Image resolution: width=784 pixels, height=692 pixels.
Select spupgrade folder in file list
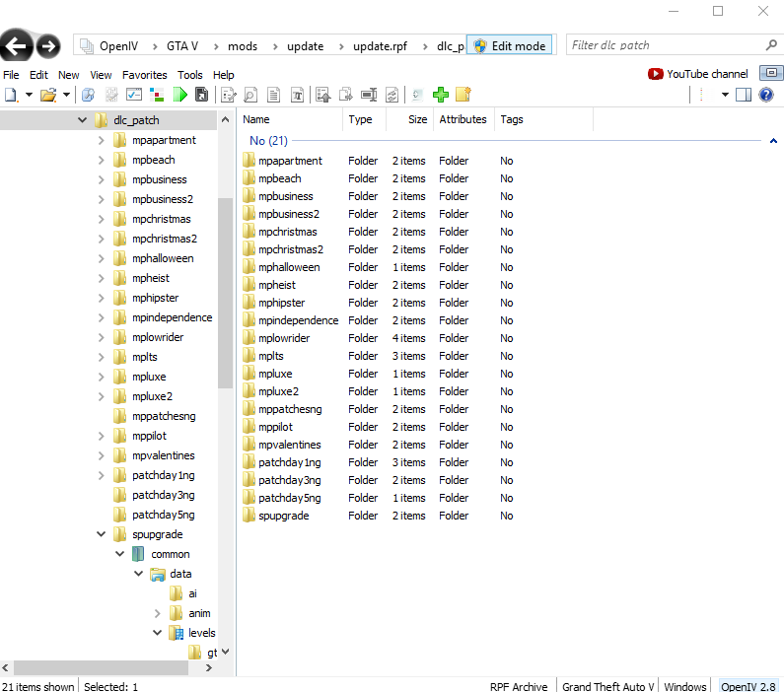pyautogui.click(x=283, y=516)
